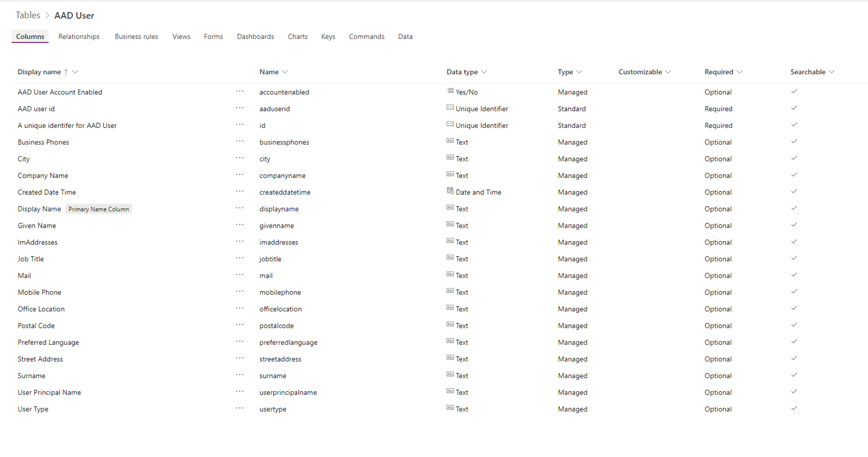Open ellipsis menu for Office Location row

coord(240,308)
